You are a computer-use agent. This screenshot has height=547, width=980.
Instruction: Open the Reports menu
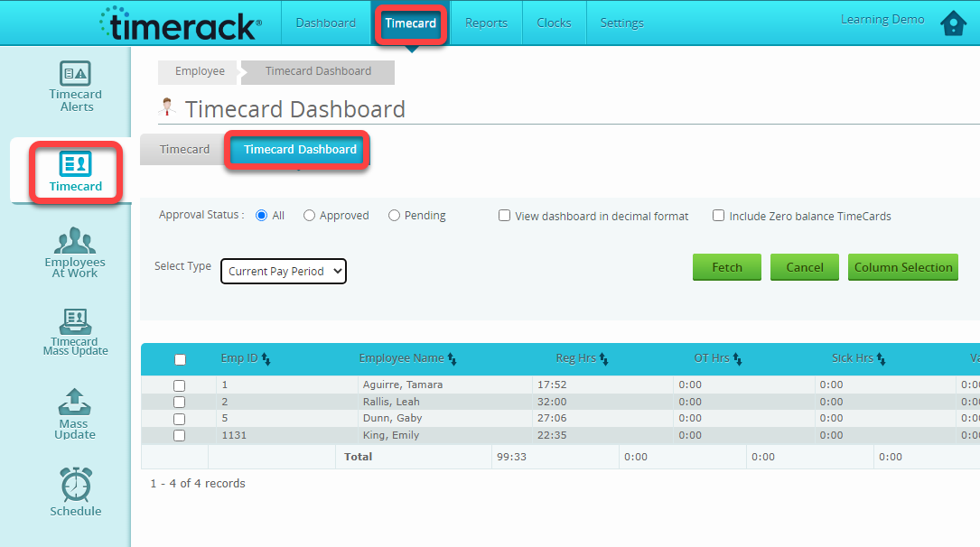485,23
